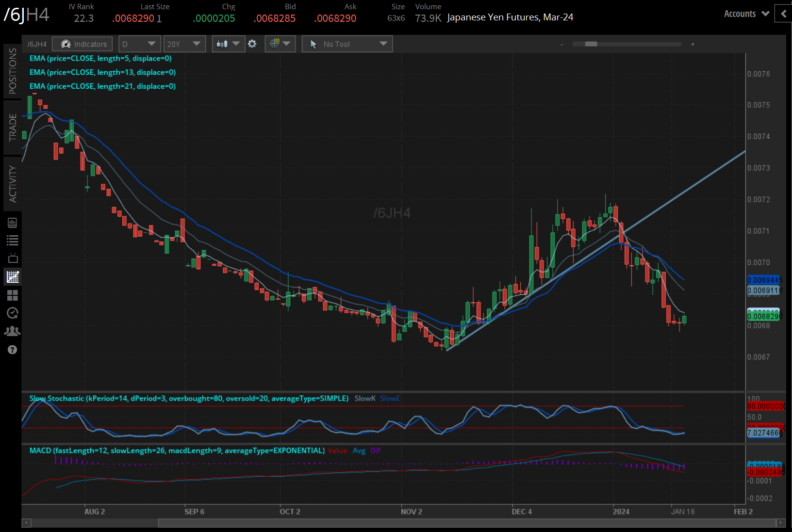
Task: Select the charts grid icon in sidebar
Action: [13, 277]
